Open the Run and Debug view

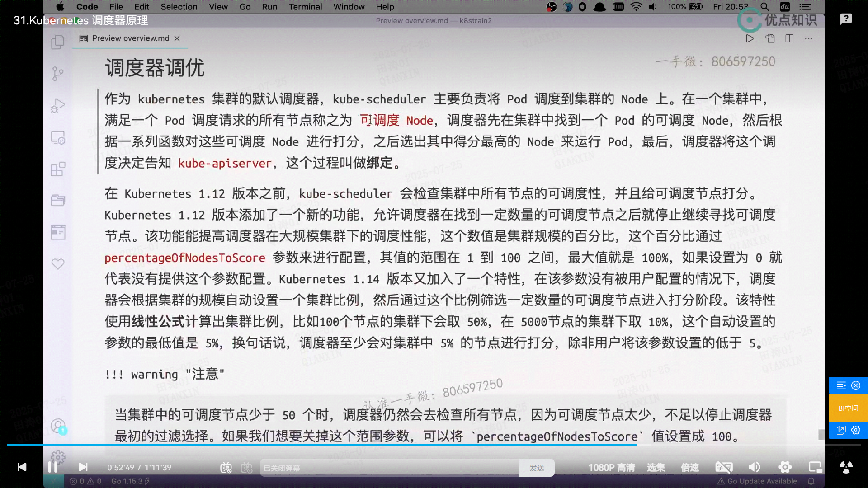58,105
